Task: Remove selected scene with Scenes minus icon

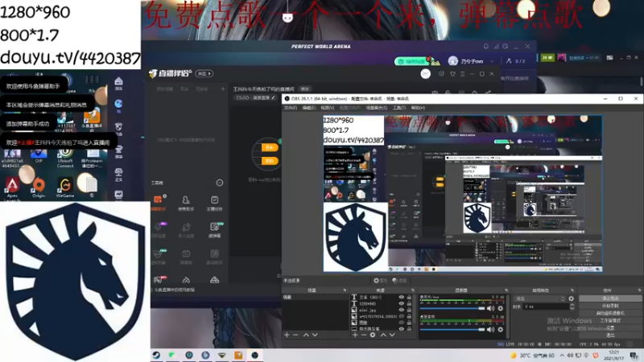Action: click(295, 335)
